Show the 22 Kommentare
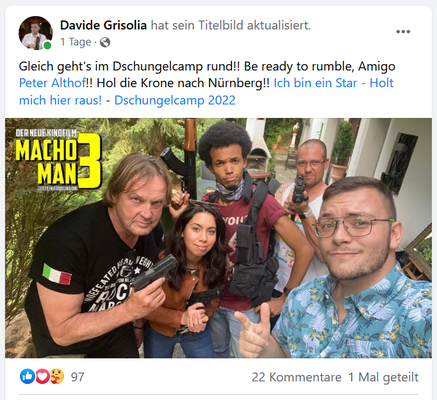The width and height of the screenshot is (437, 400). (x=297, y=377)
